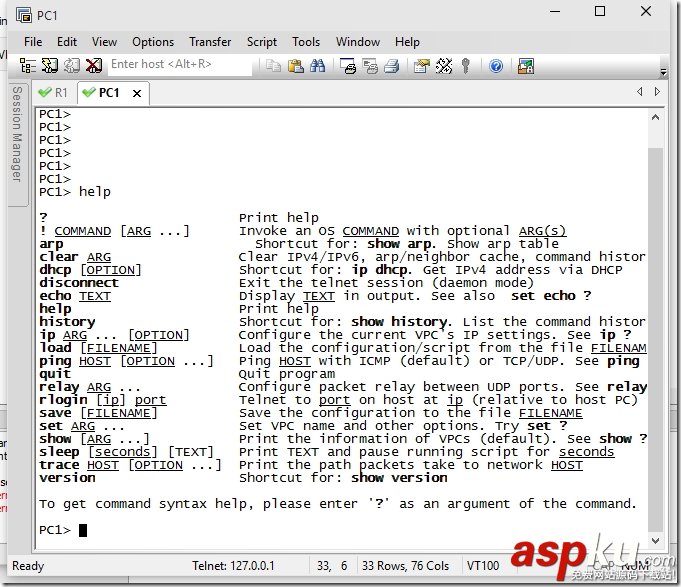Click the 'Quit program' description text
The height and width of the screenshot is (587, 681).
click(x=287, y=374)
